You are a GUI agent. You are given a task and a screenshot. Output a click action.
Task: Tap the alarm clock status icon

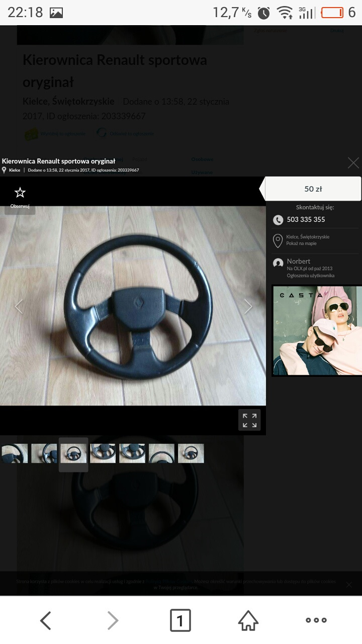click(x=264, y=13)
